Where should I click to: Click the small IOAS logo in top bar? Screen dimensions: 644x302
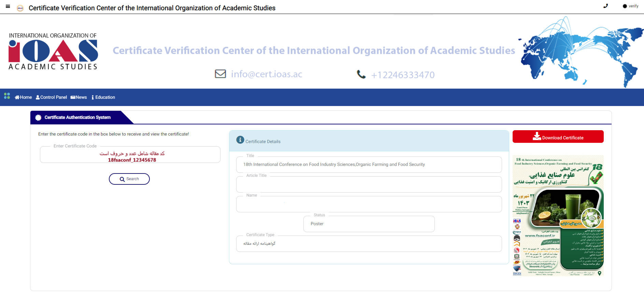coord(20,8)
